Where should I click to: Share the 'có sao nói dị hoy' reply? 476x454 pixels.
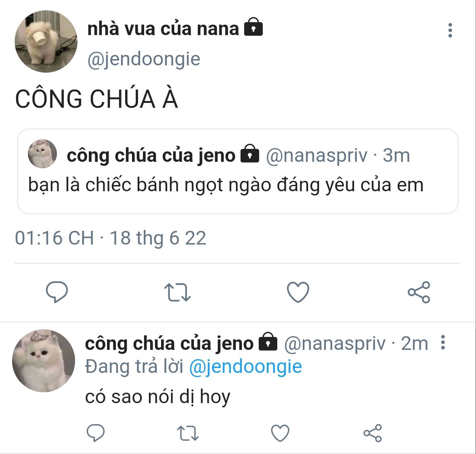click(373, 433)
